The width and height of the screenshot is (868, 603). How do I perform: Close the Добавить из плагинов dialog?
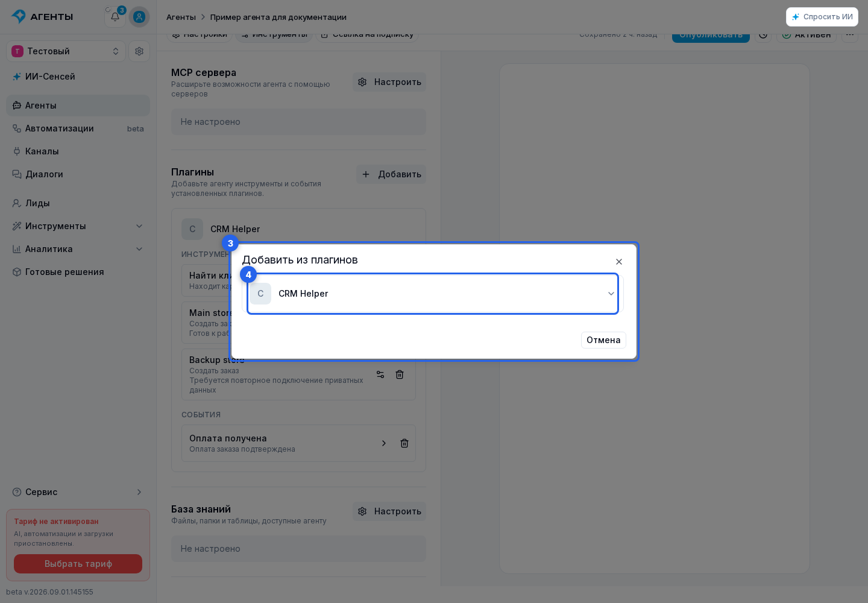click(x=619, y=262)
